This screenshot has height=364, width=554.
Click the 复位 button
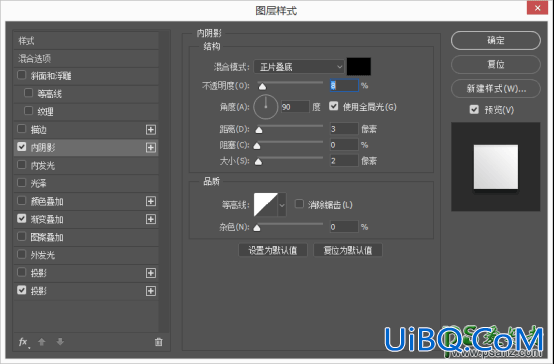(496, 64)
